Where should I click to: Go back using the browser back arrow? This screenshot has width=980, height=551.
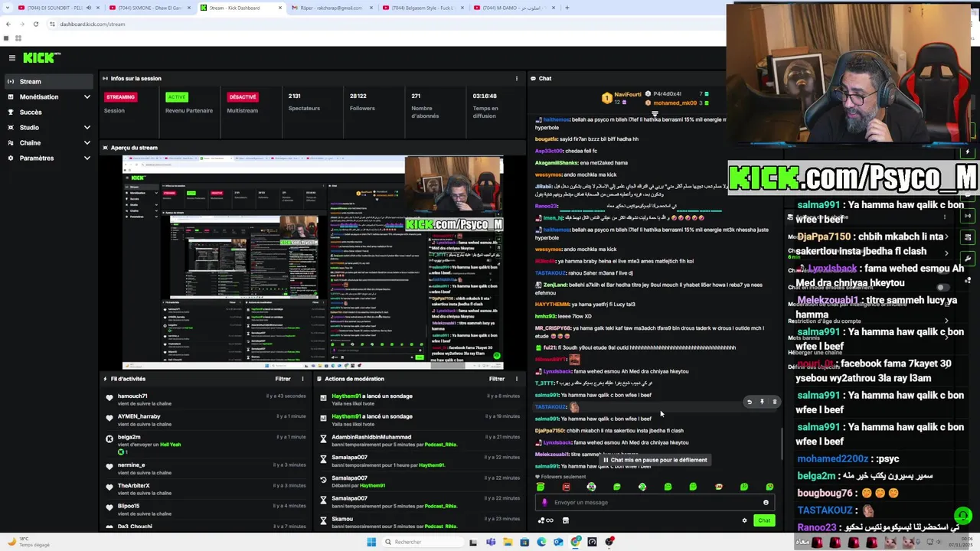(8, 24)
